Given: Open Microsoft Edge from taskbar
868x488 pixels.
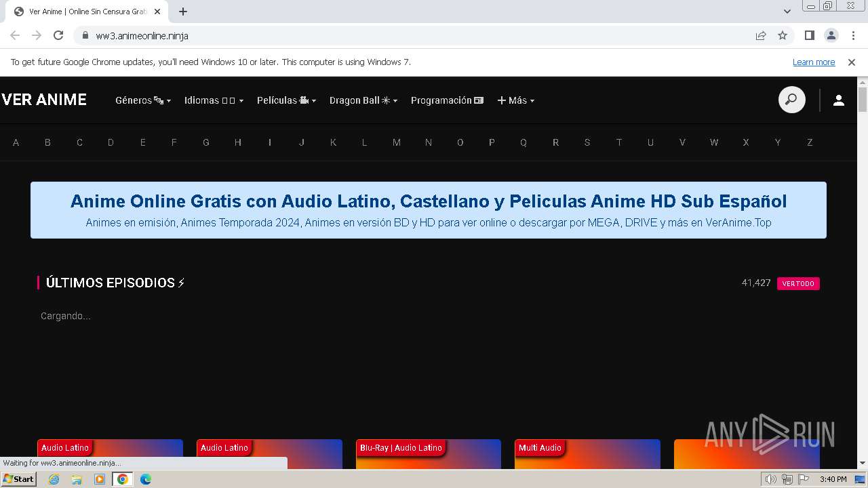Looking at the screenshot, I should pos(146,479).
